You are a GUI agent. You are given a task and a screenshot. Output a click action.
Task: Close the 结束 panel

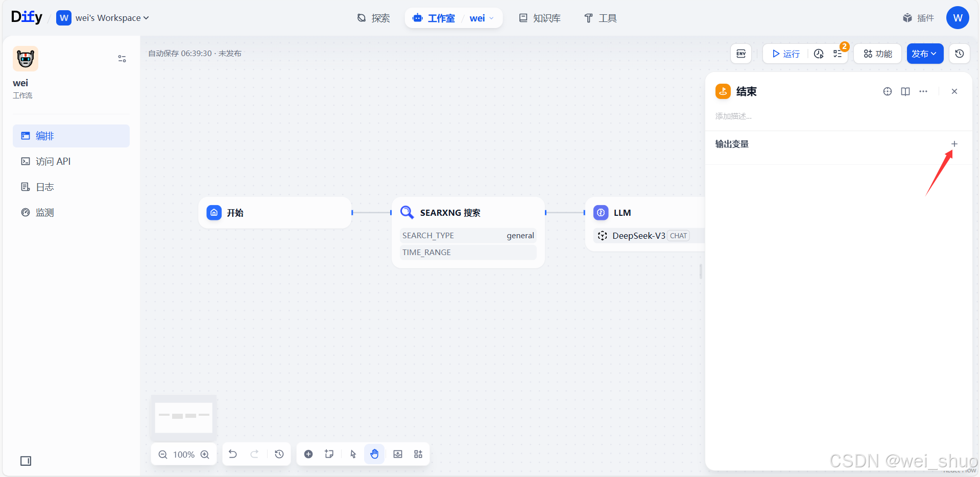[x=954, y=91]
